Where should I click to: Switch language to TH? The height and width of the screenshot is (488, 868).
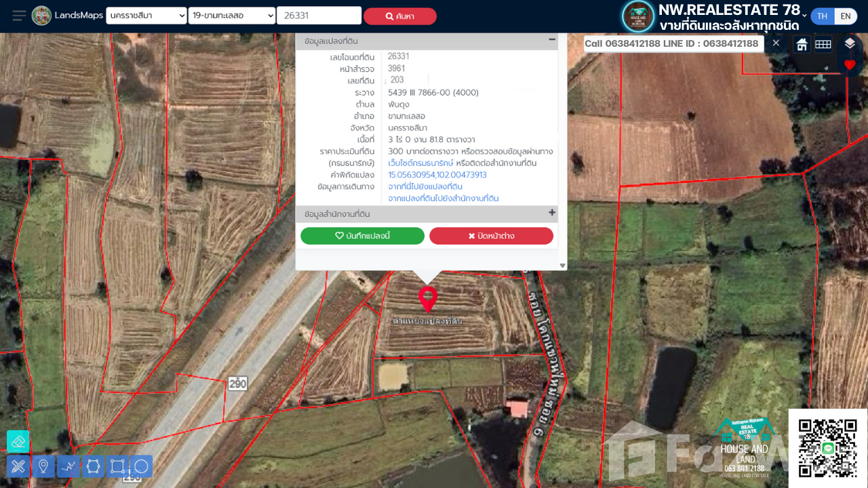[x=822, y=16]
